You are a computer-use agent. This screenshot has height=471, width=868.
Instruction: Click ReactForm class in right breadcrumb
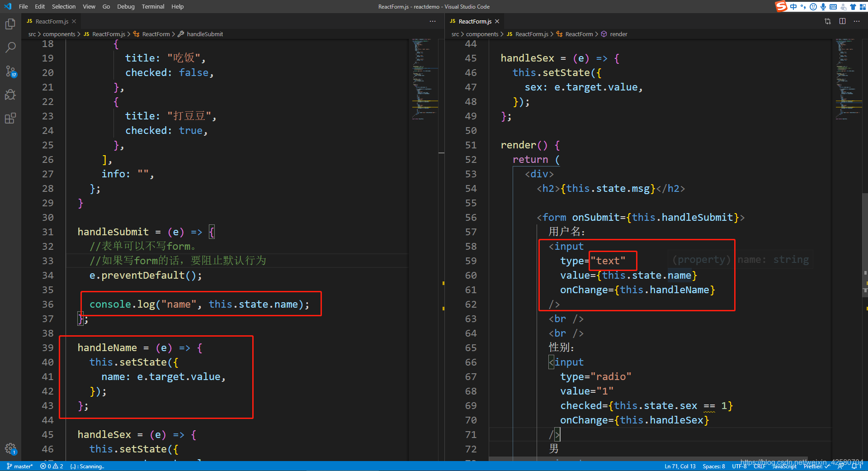coord(579,34)
